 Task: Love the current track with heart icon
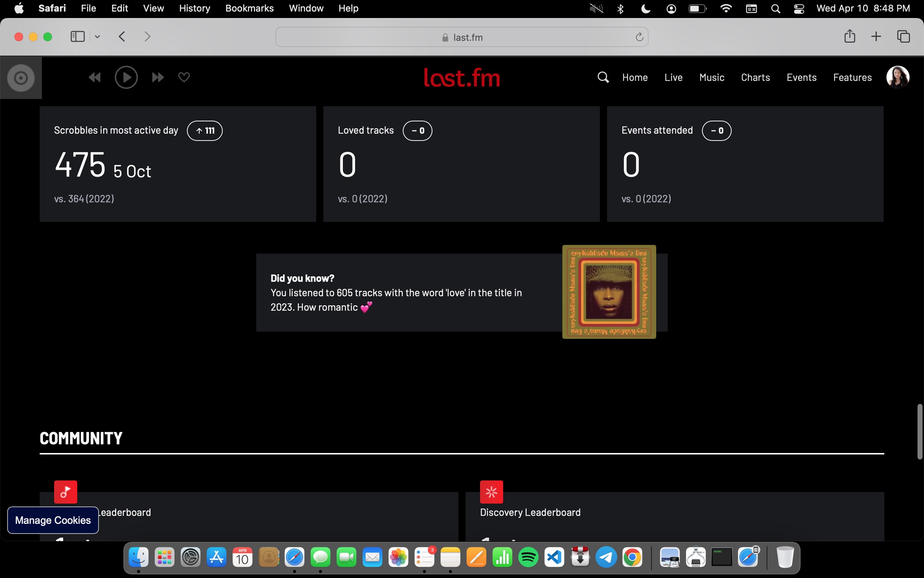(x=184, y=77)
